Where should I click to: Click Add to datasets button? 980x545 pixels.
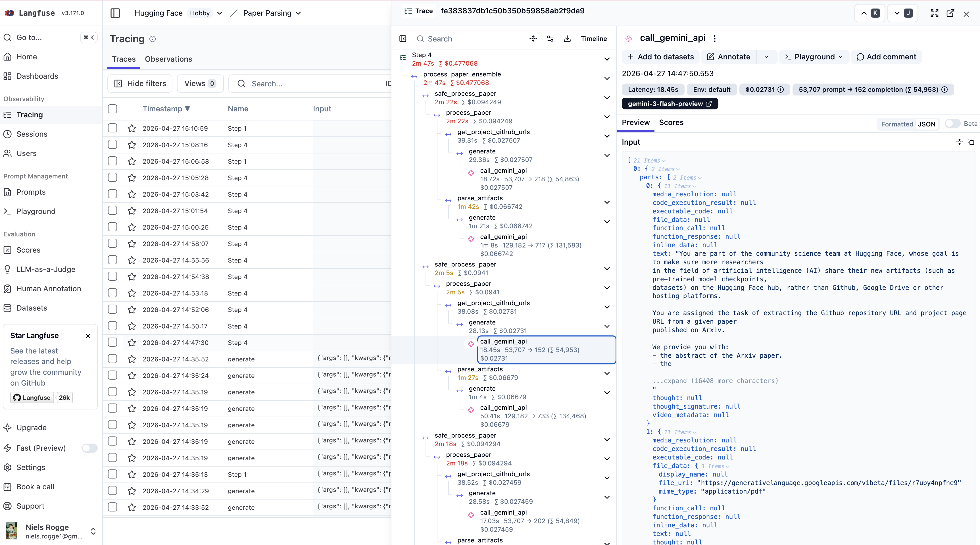[x=660, y=57]
